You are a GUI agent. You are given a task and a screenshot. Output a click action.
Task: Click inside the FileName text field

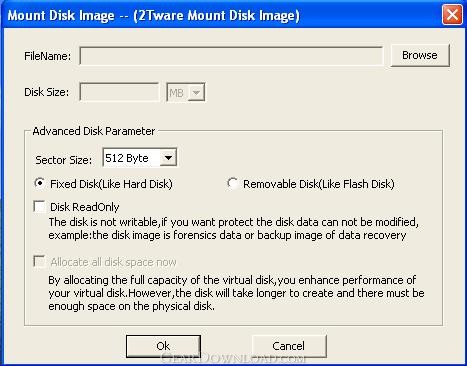click(x=231, y=56)
